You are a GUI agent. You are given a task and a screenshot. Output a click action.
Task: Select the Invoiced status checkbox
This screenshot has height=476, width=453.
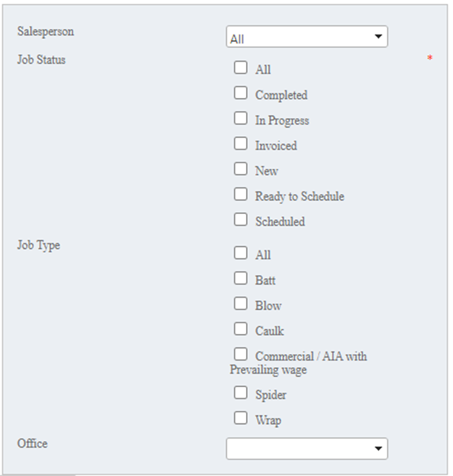pos(241,143)
